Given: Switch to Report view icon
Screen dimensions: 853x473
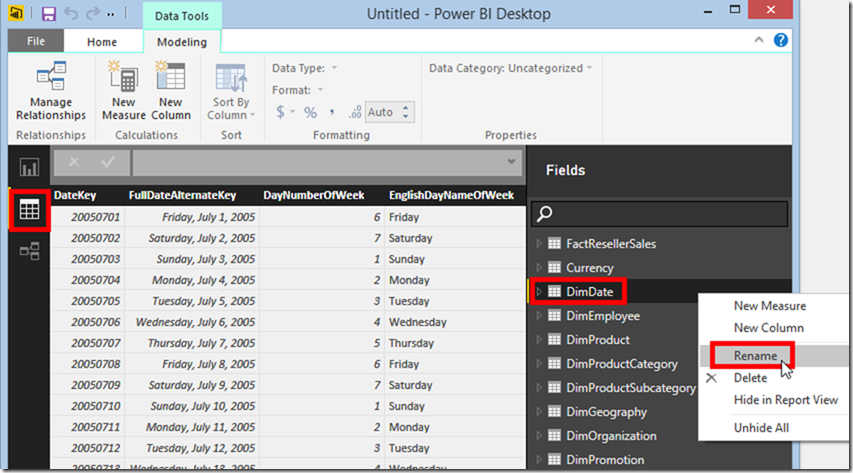Looking at the screenshot, I should coord(29,167).
